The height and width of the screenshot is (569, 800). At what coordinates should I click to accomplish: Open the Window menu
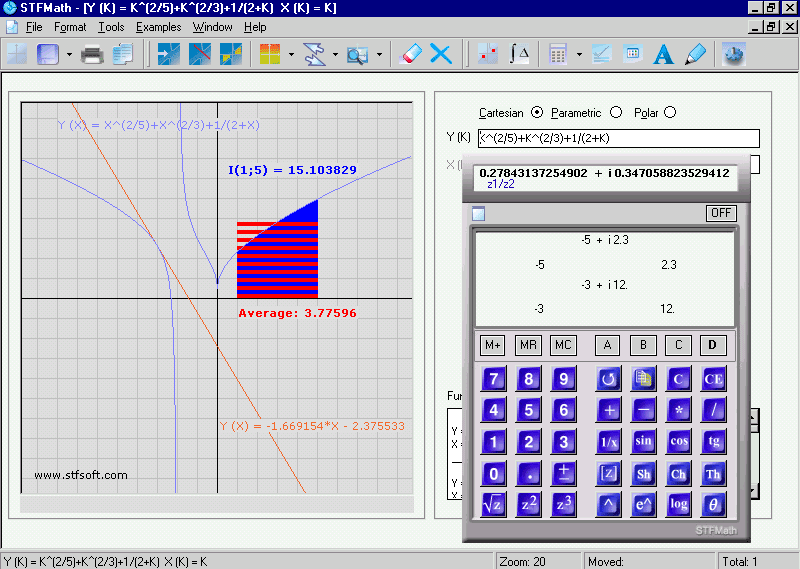[x=212, y=27]
